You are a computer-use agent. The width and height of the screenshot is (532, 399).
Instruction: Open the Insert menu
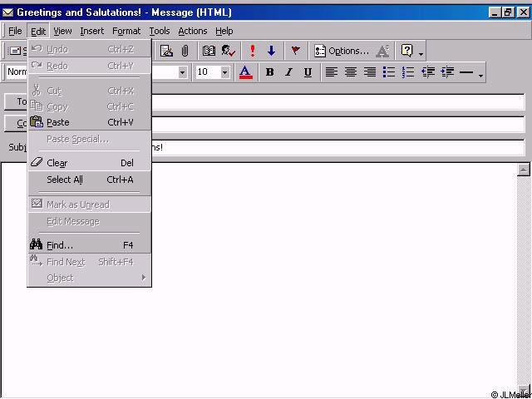pos(92,32)
